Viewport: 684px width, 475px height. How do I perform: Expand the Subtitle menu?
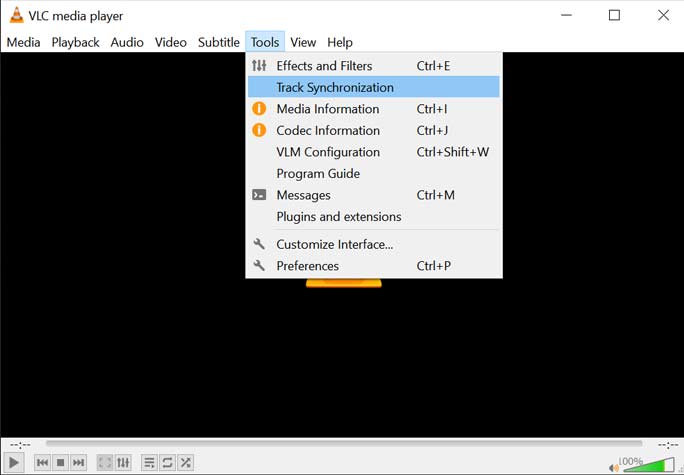218,42
